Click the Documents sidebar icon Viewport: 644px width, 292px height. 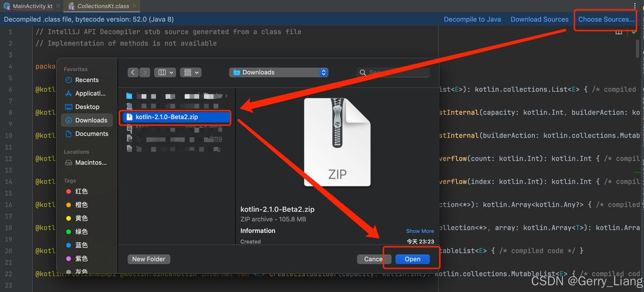pyautogui.click(x=68, y=134)
